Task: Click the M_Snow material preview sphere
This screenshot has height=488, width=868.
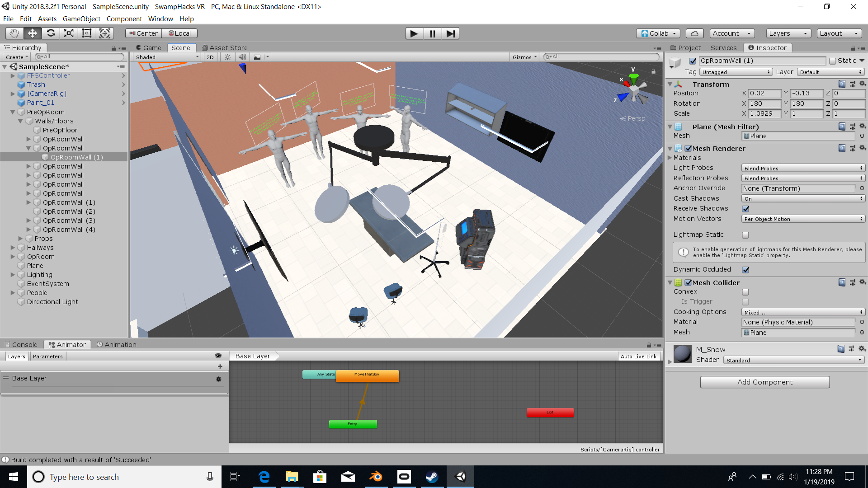Action: [x=682, y=354]
